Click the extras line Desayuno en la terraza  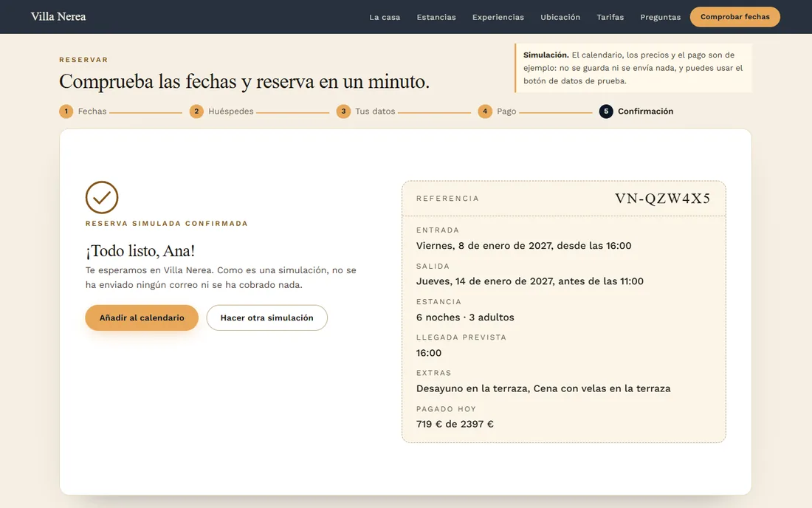coord(543,388)
